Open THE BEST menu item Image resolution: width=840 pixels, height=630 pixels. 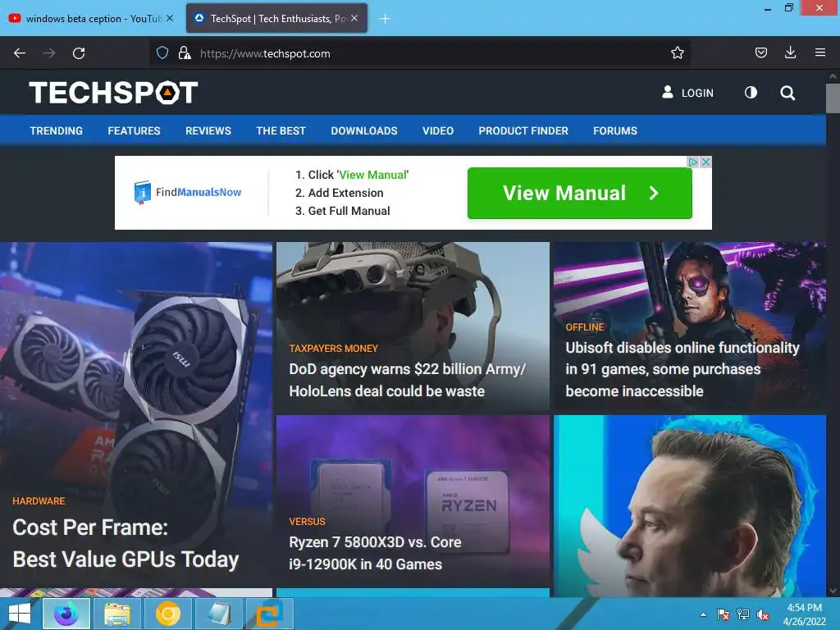(x=281, y=130)
